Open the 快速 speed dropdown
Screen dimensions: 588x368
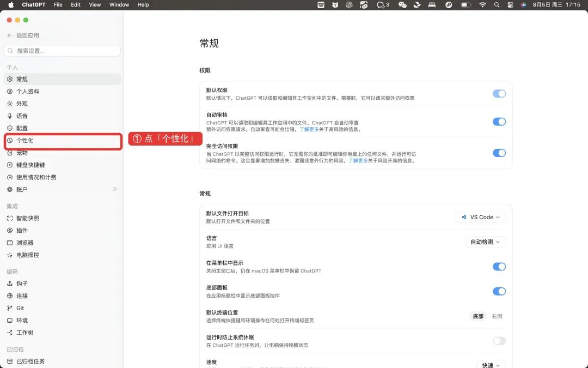[x=491, y=365]
